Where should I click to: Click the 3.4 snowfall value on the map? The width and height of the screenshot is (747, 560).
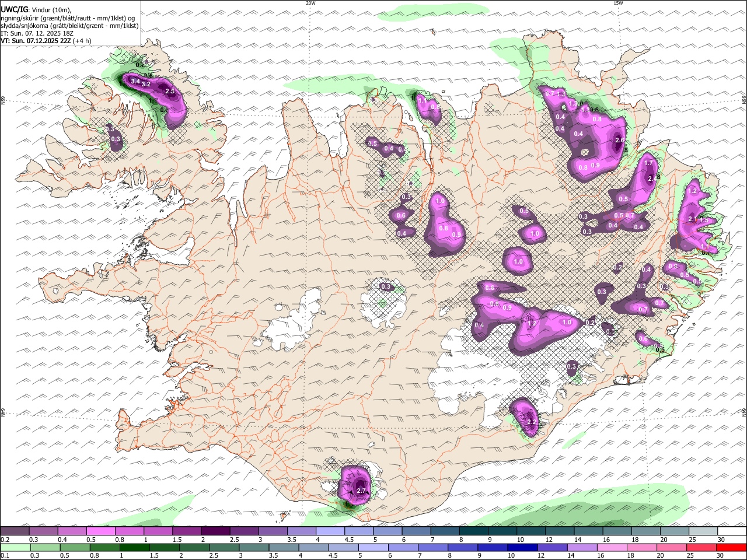pos(135,81)
